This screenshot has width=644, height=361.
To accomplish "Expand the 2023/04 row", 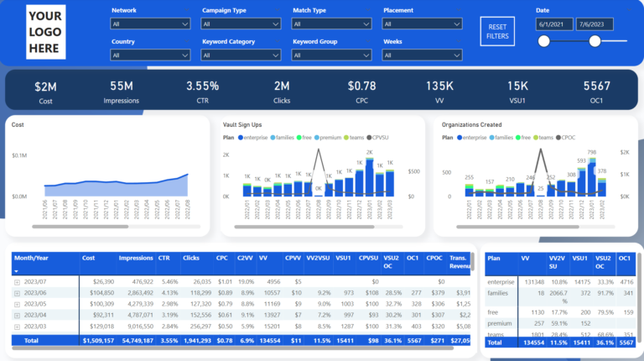I will [17, 316].
